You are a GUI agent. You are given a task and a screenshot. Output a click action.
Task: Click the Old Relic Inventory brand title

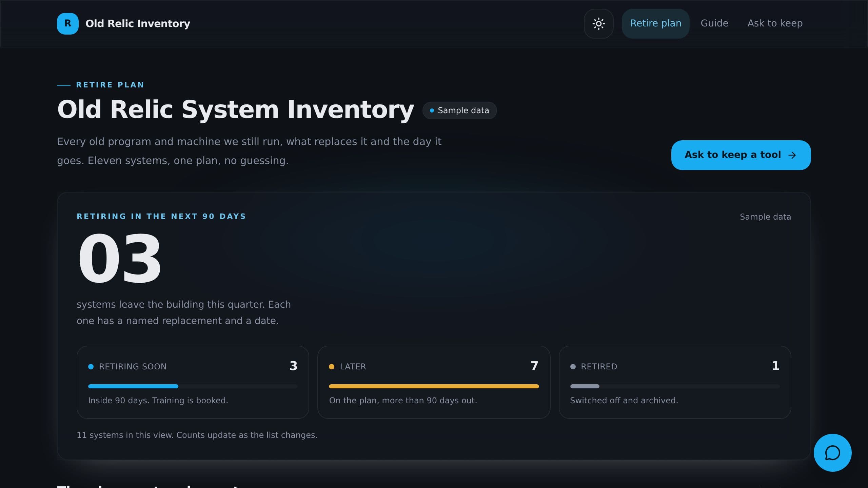pyautogui.click(x=138, y=23)
